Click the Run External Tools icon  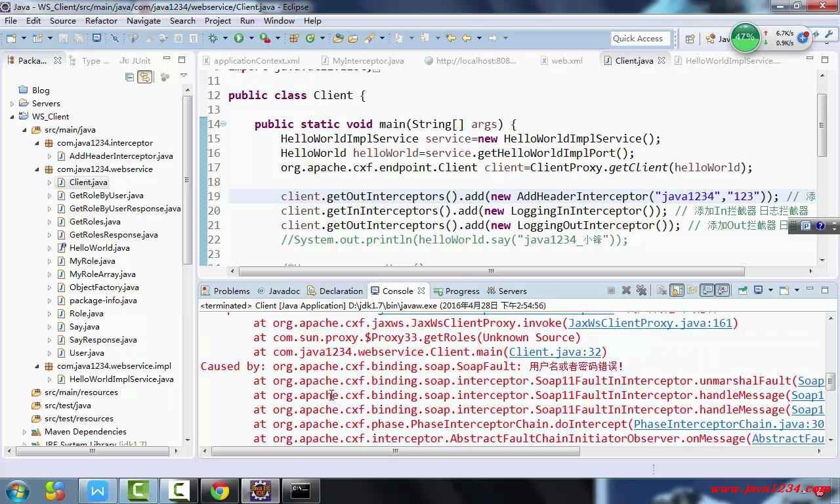pos(264,39)
